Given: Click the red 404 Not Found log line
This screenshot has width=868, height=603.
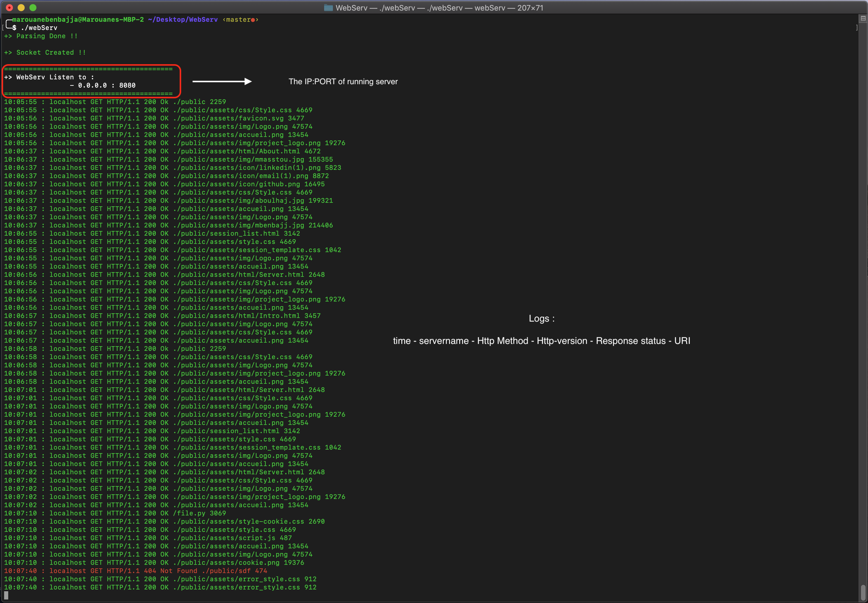Looking at the screenshot, I should point(135,571).
